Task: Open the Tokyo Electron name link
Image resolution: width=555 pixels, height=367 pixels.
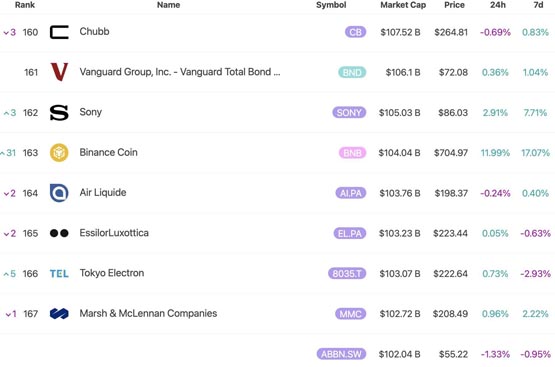Action: [x=112, y=273]
